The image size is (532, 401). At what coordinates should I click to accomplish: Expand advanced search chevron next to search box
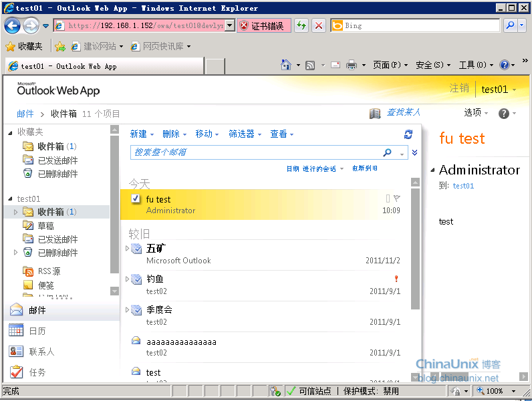pos(414,152)
